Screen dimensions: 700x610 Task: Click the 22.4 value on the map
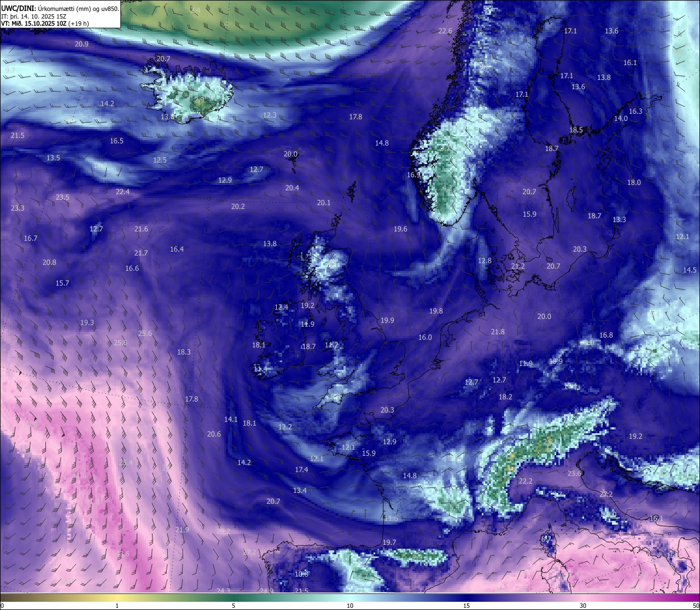123,192
